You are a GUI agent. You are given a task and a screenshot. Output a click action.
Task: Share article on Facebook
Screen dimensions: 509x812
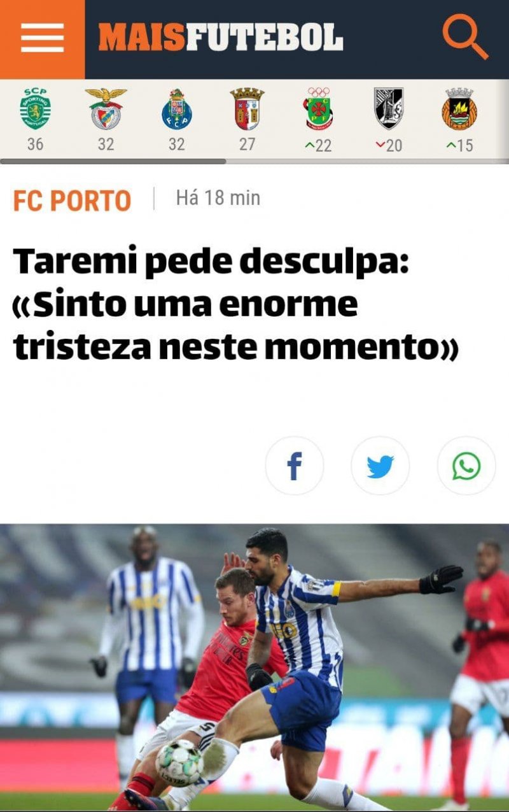click(x=295, y=466)
